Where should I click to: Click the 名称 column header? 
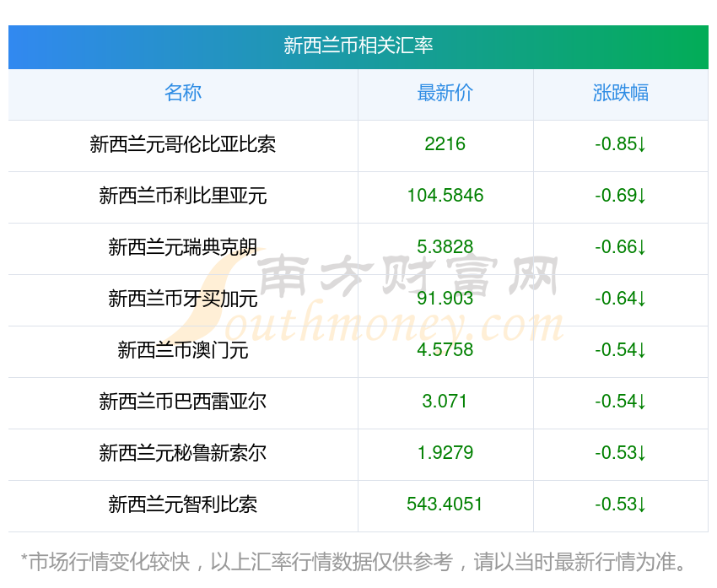click(x=183, y=93)
